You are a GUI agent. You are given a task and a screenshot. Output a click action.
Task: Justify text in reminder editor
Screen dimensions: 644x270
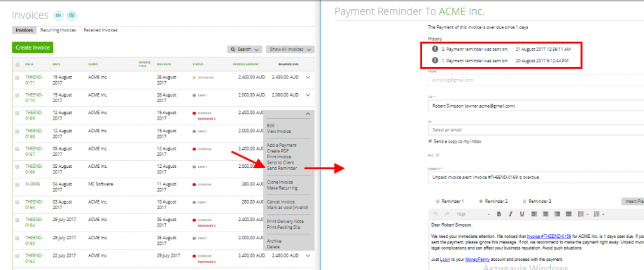[x=569, y=214]
